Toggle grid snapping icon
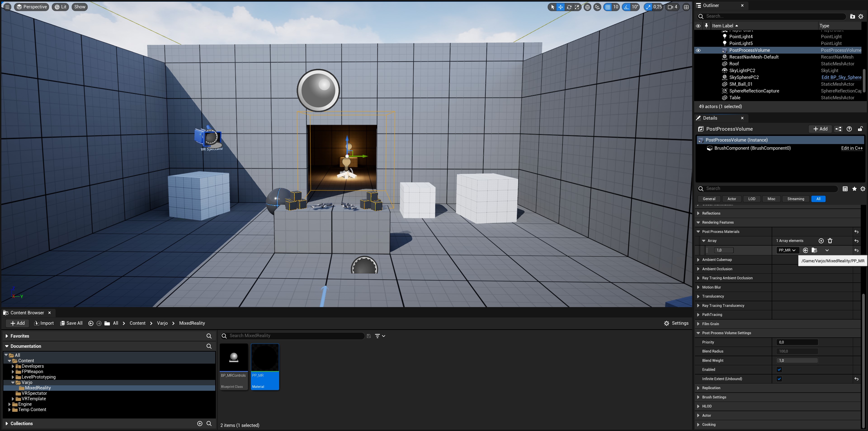868x431 pixels. click(x=608, y=7)
